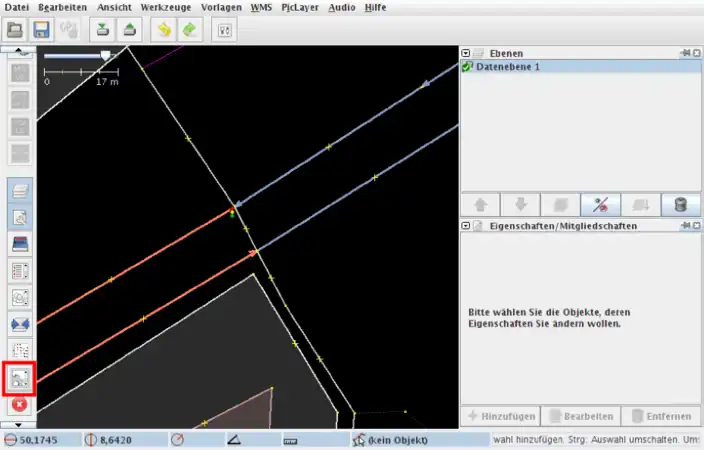704x450 pixels.
Task: Toggle the layers panel button in sidebar
Action: coord(20,190)
